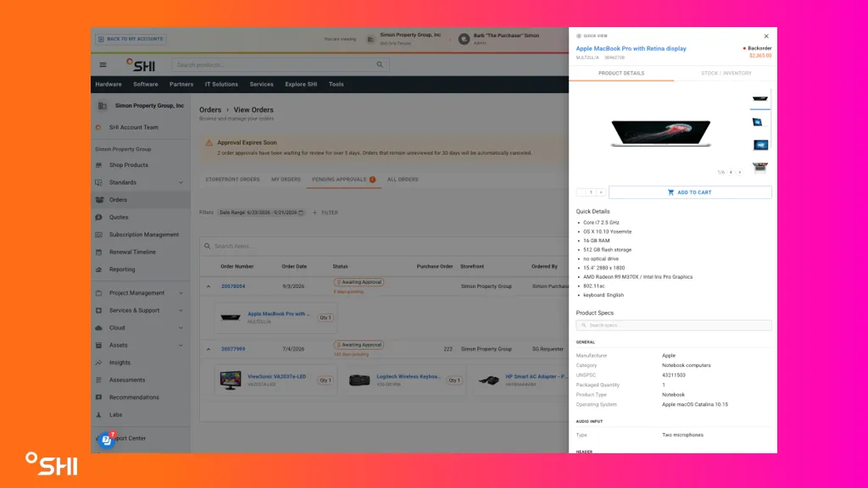
Task: Click the Shop Products store icon
Action: [x=99, y=165]
